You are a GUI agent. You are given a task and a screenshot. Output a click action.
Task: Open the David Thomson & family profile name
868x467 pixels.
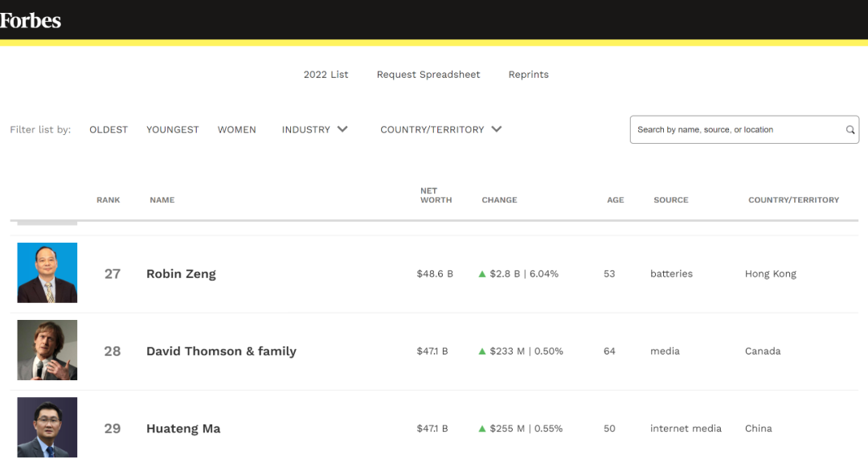tap(222, 351)
